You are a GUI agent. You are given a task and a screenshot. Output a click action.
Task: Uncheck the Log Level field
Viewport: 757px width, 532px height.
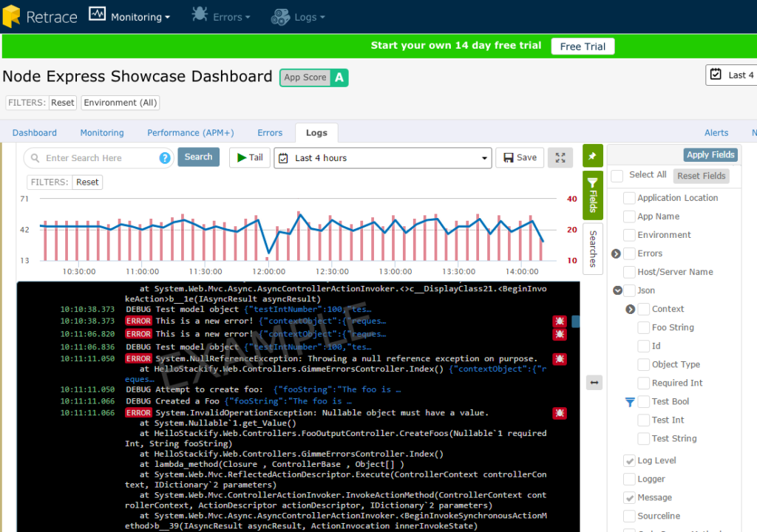(x=629, y=460)
